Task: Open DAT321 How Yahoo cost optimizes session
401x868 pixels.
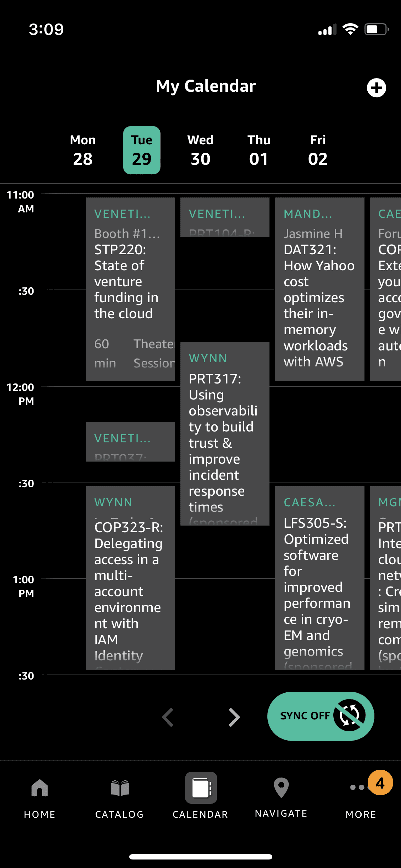Action: [319, 289]
